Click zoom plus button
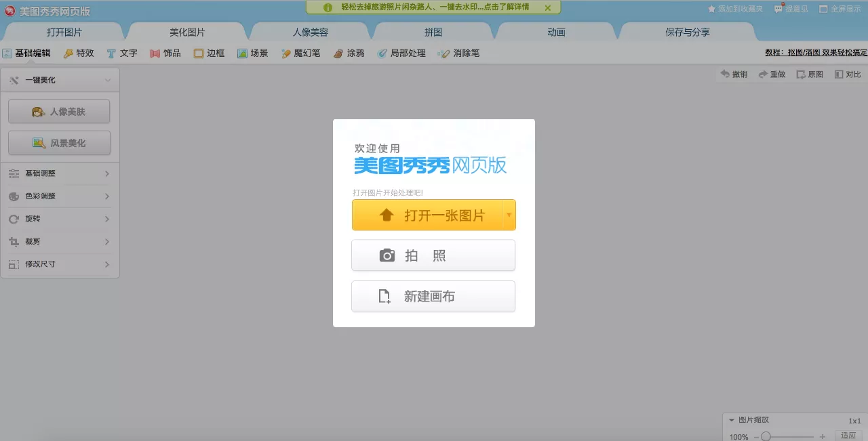This screenshot has width=868, height=441. pos(823,437)
